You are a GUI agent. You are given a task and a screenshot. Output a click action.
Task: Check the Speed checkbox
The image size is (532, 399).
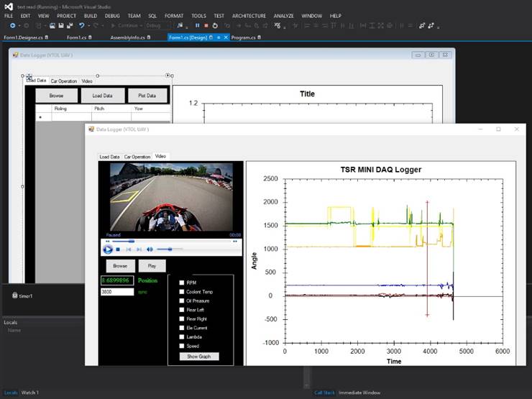coord(182,345)
